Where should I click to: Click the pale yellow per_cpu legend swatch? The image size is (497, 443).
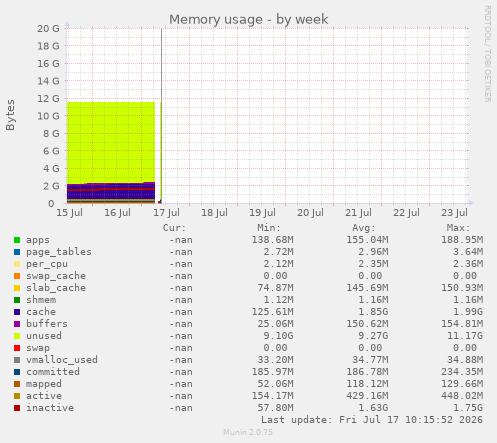point(17,264)
